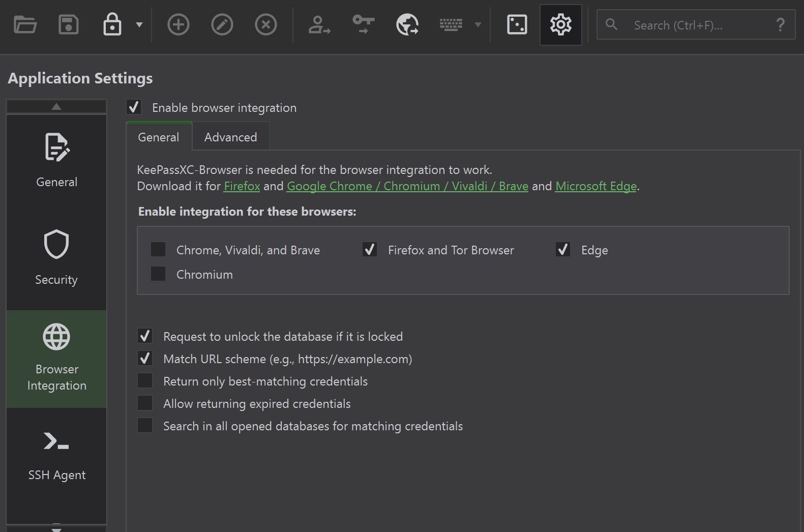This screenshot has height=532, width=804.
Task: Expand the lock database dropdown arrow
Action: 139,24
